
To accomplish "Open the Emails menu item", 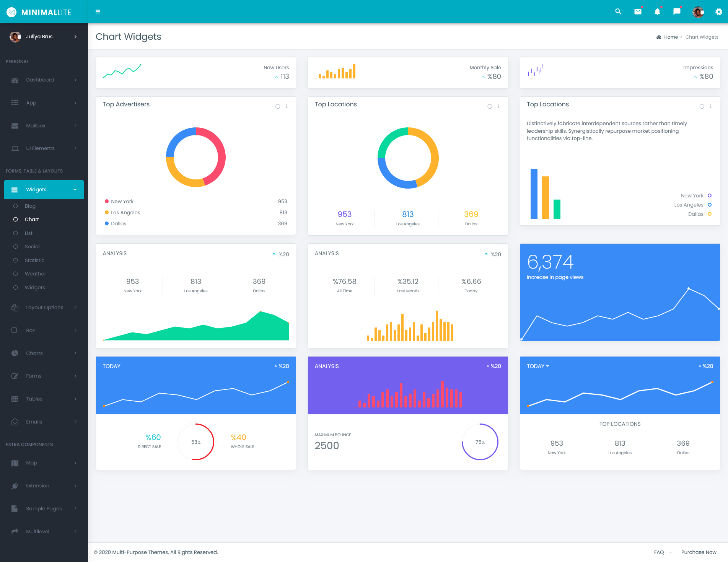I will point(44,422).
